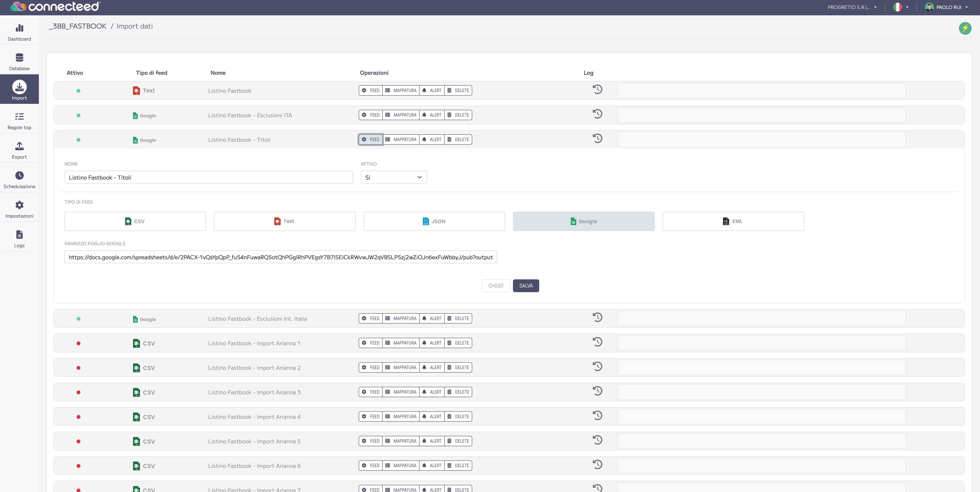The height and width of the screenshot is (492, 980).
Task: Open the Export section icon
Action: 19,146
